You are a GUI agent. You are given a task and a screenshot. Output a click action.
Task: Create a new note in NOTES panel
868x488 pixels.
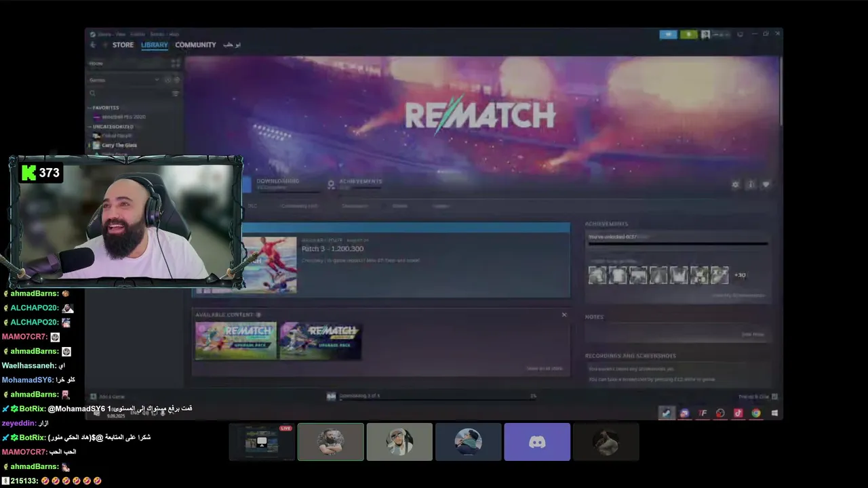click(x=753, y=334)
